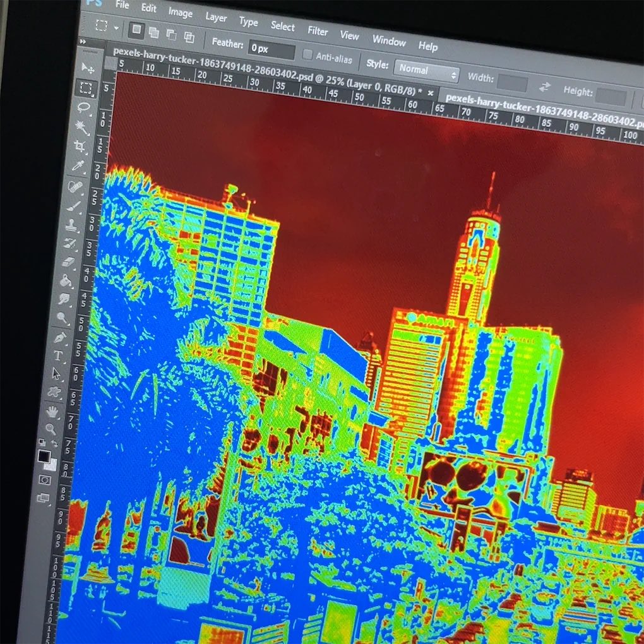The width and height of the screenshot is (644, 644).
Task: Click the white background color swatch
Action: [x=51, y=465]
